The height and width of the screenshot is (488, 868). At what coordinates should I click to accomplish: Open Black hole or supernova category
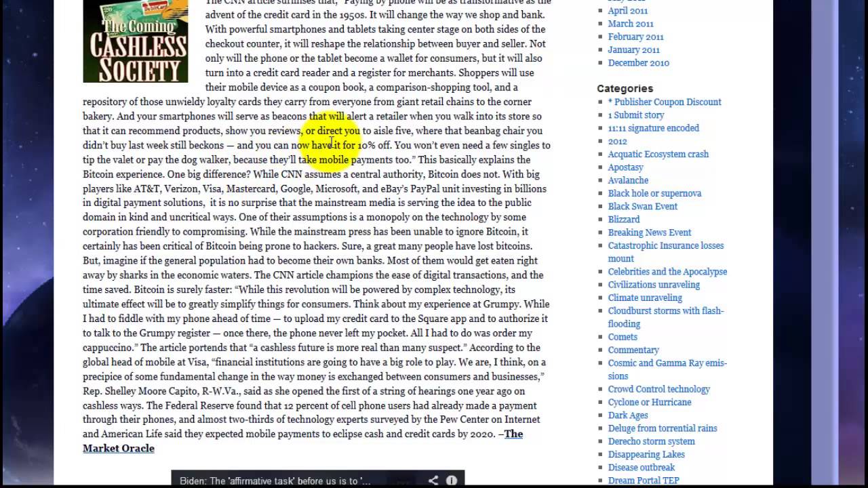point(654,193)
